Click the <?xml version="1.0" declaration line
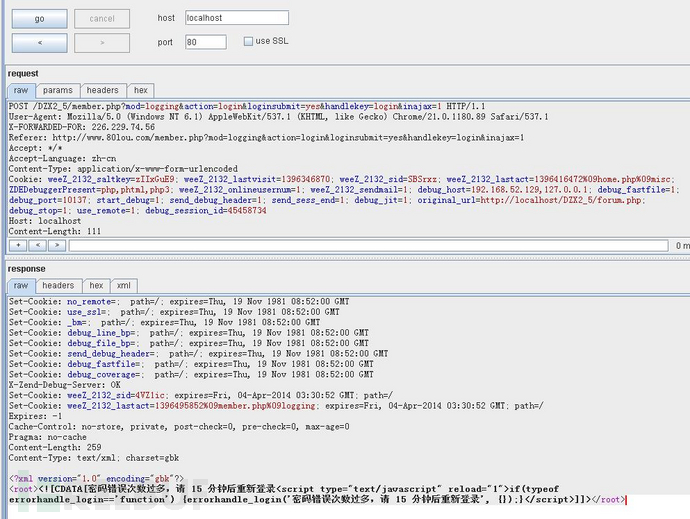Screen dimensions: 690x519 (x=96, y=479)
